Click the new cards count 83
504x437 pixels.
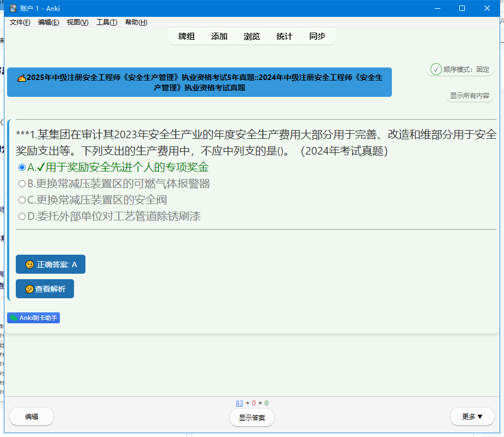(239, 403)
